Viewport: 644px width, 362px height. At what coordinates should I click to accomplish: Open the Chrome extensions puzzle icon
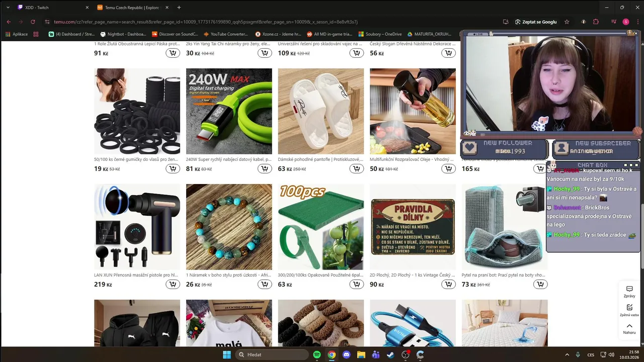[x=596, y=22]
